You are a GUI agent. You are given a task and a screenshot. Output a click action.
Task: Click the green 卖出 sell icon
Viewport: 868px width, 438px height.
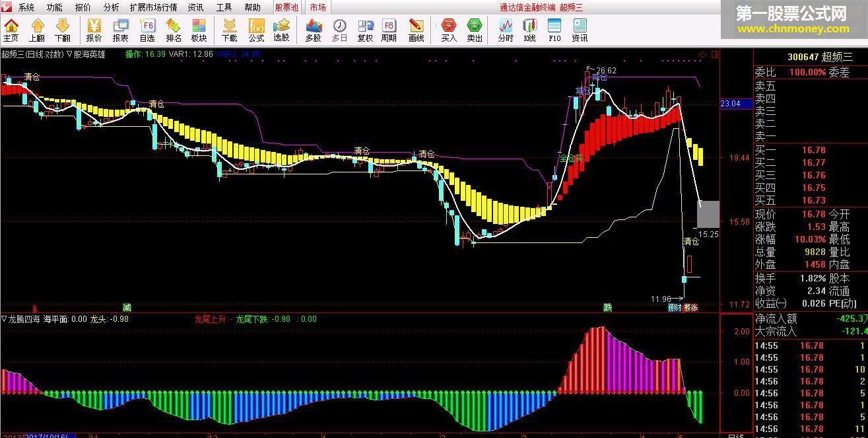tap(475, 30)
